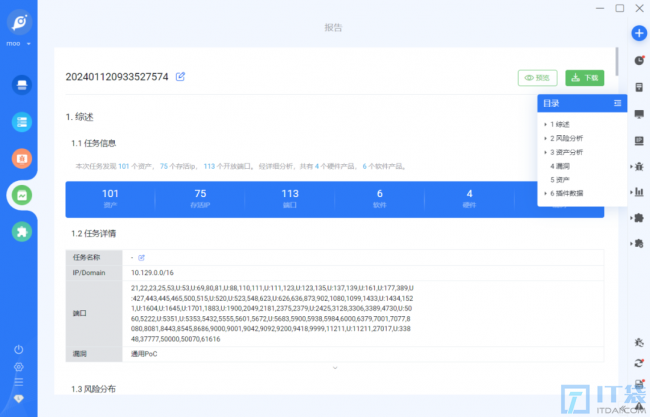The image size is (650, 417).
Task: Click the 4 硬件 stat card
Action: tap(469, 199)
